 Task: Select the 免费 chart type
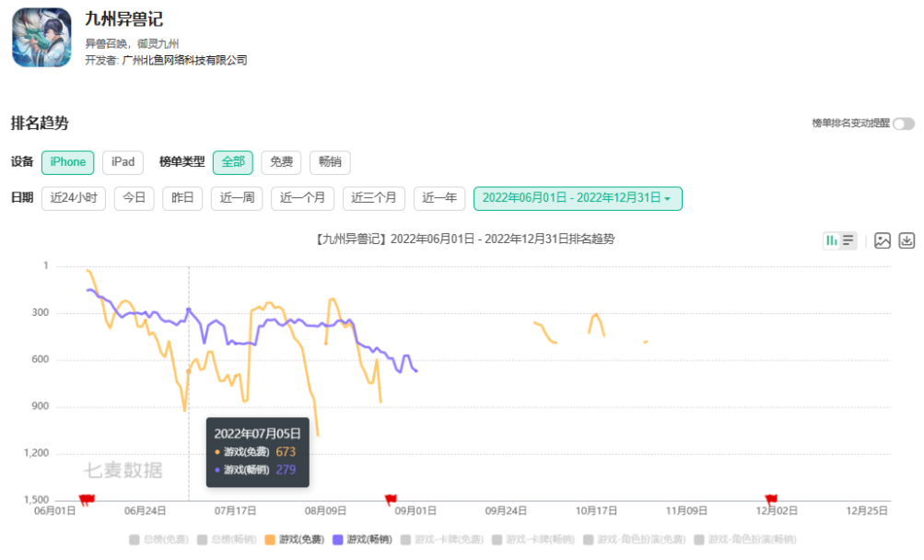pyautogui.click(x=281, y=162)
